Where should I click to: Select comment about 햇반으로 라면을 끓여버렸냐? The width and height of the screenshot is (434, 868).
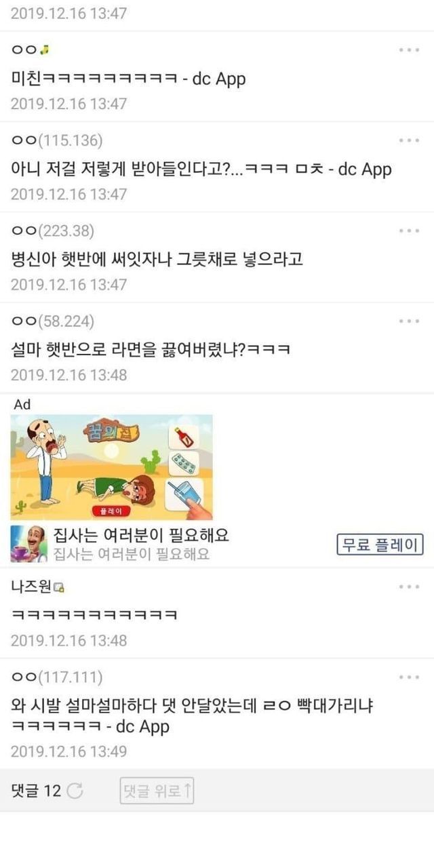(x=151, y=349)
